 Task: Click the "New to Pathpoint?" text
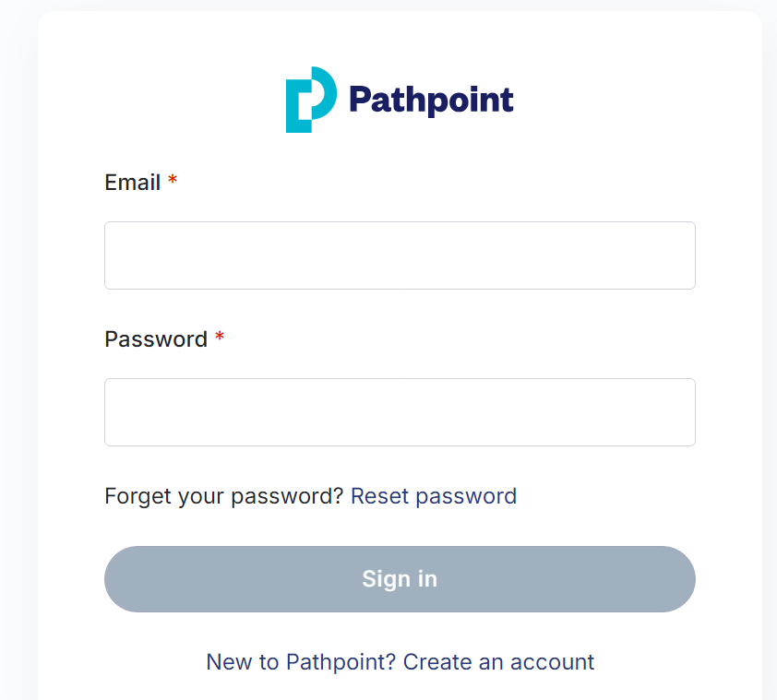(301, 662)
